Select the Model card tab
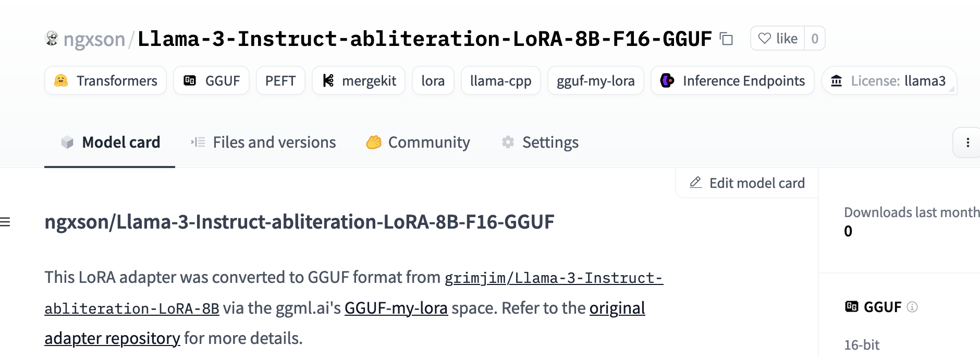The image size is (980, 357). [x=110, y=142]
